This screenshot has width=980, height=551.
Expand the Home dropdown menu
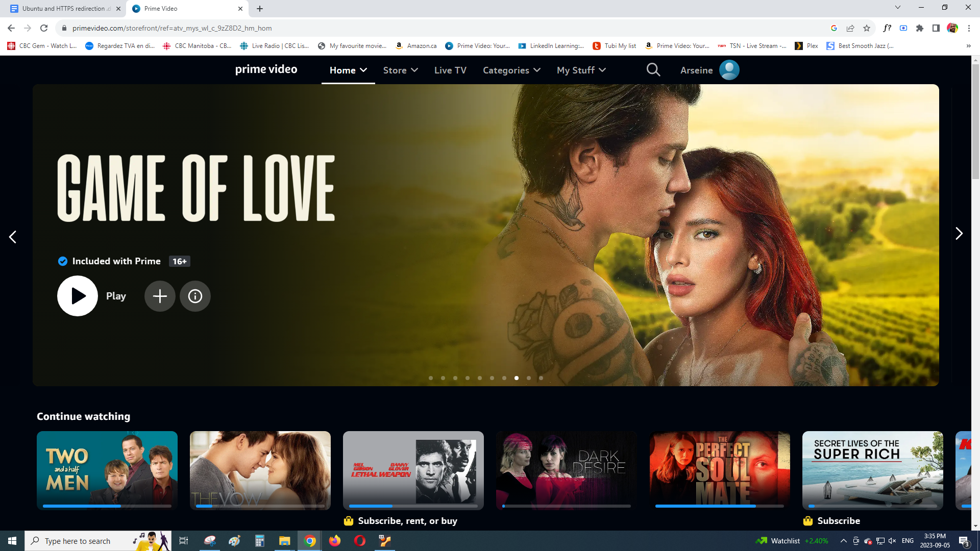tap(348, 70)
